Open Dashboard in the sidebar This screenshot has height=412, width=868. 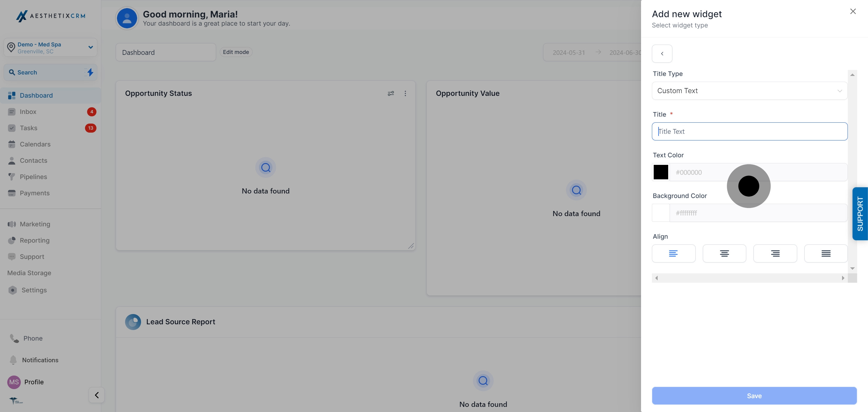pyautogui.click(x=51, y=95)
